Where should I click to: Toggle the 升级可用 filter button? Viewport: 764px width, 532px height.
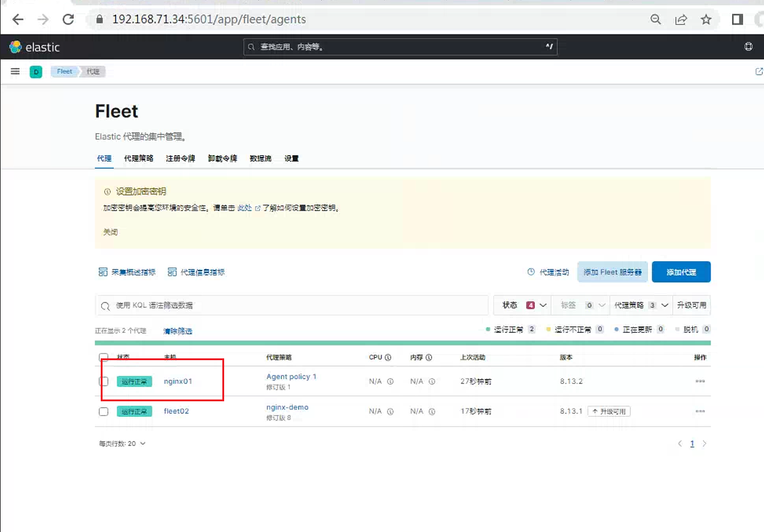tap(692, 305)
